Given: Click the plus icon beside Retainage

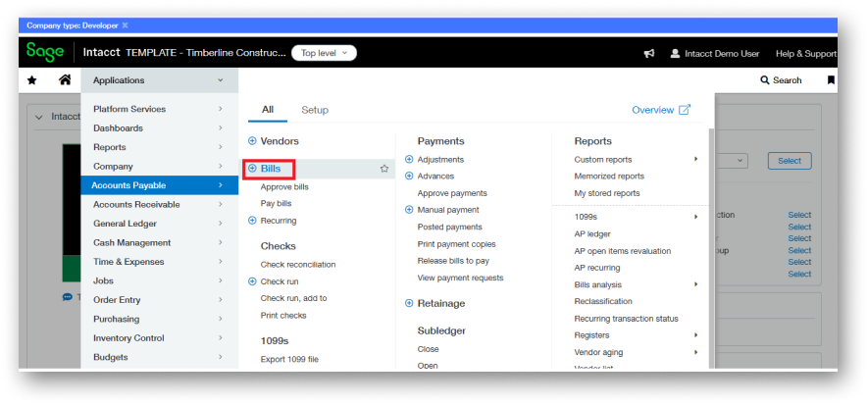Looking at the screenshot, I should pyautogui.click(x=409, y=303).
